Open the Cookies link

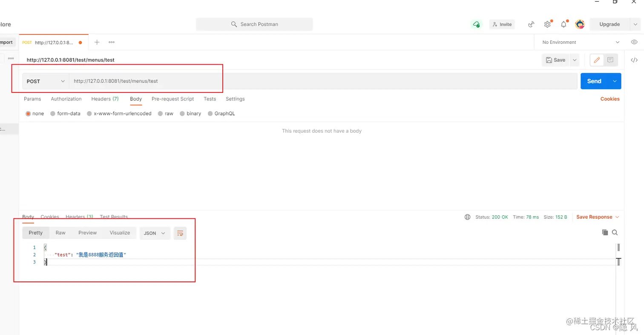(x=610, y=99)
